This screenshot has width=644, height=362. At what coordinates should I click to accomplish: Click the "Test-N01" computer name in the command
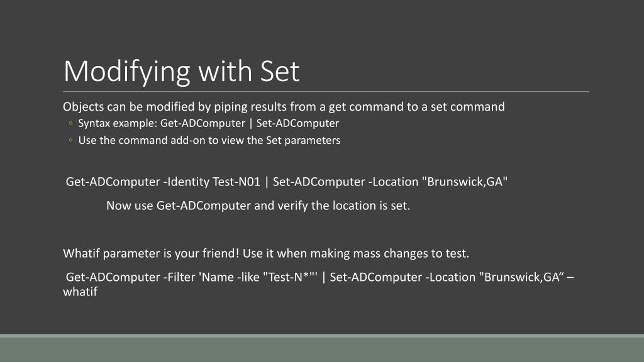[236, 182]
